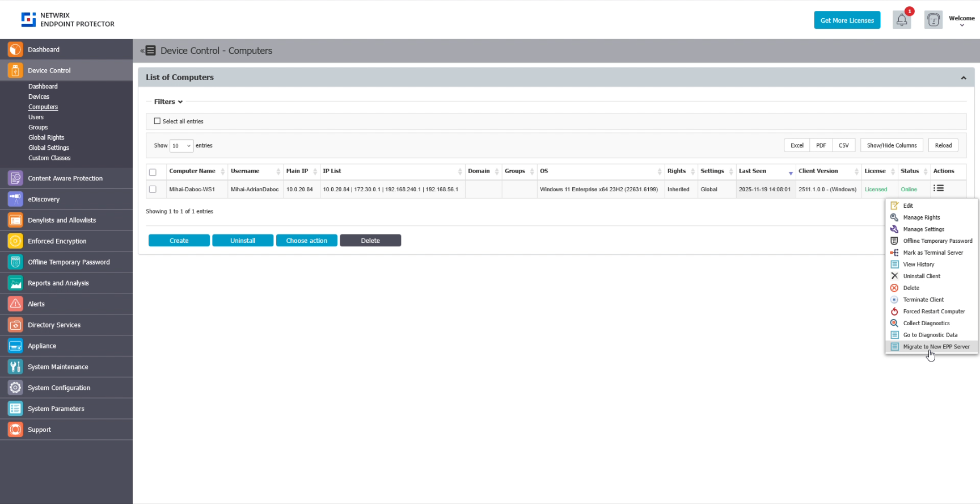Click the notifications bell icon
This screenshot has width=980, height=504.
tap(901, 20)
